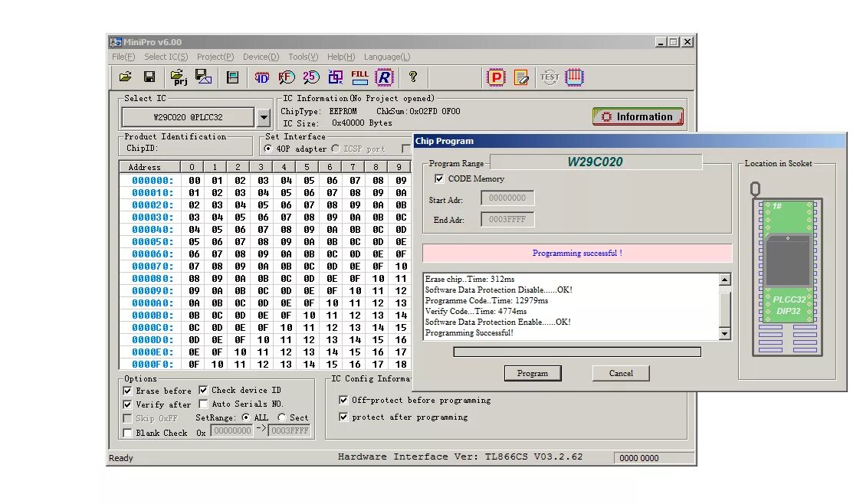The width and height of the screenshot is (863, 504).
Task: Select SetRange Sect radio button
Action: point(282,417)
